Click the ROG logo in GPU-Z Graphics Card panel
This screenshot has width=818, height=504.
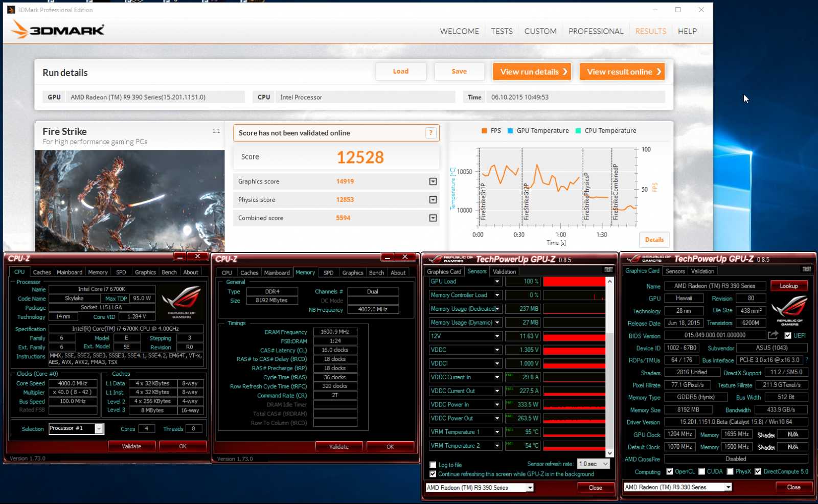[x=789, y=310]
